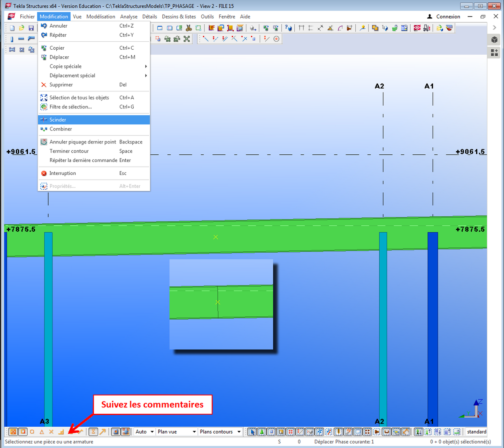The image size is (504, 448).
Task: Click the Open model folder icon
Action: click(x=22, y=28)
